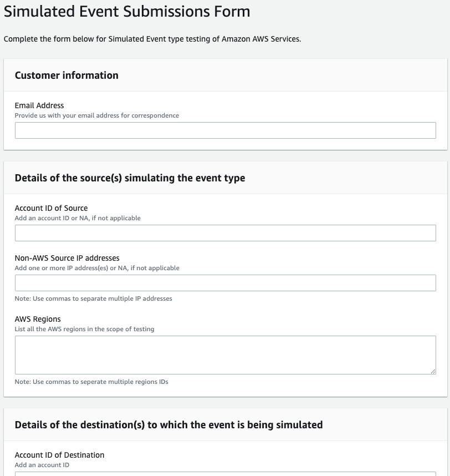Screen dimensions: 450x476
Task: Click the "Account ID of Source" label
Action: pos(51,208)
